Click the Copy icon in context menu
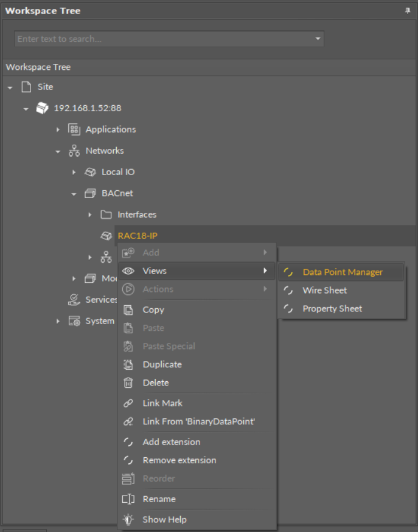 click(x=128, y=309)
